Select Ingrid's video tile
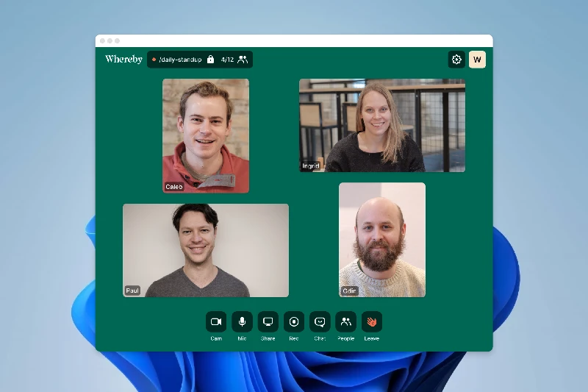 pyautogui.click(x=382, y=124)
